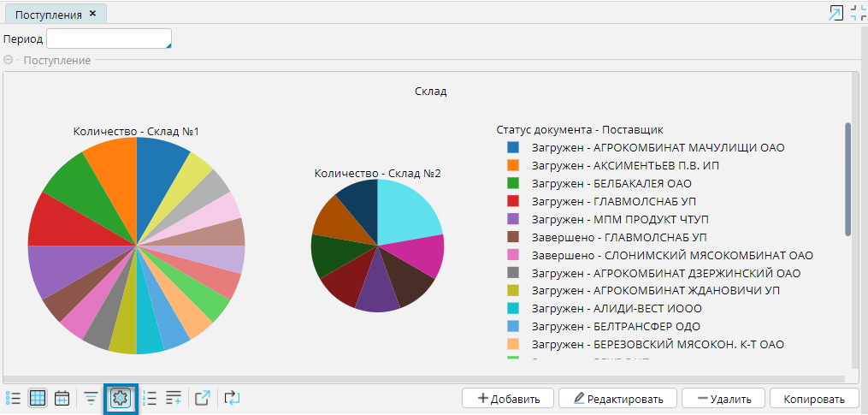Click the collapse corners icon at top right
The height and width of the screenshot is (415, 868).
click(x=858, y=13)
